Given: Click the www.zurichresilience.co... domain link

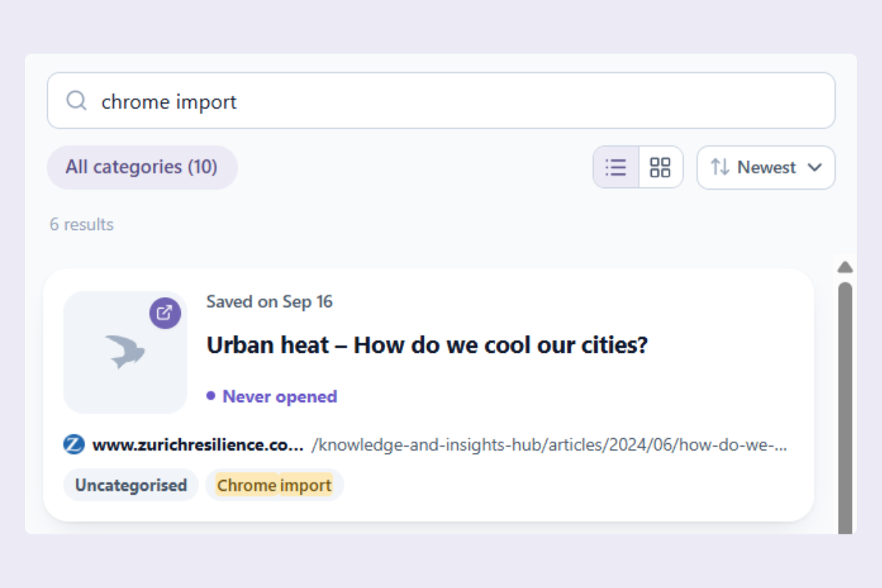Looking at the screenshot, I should coord(198,445).
